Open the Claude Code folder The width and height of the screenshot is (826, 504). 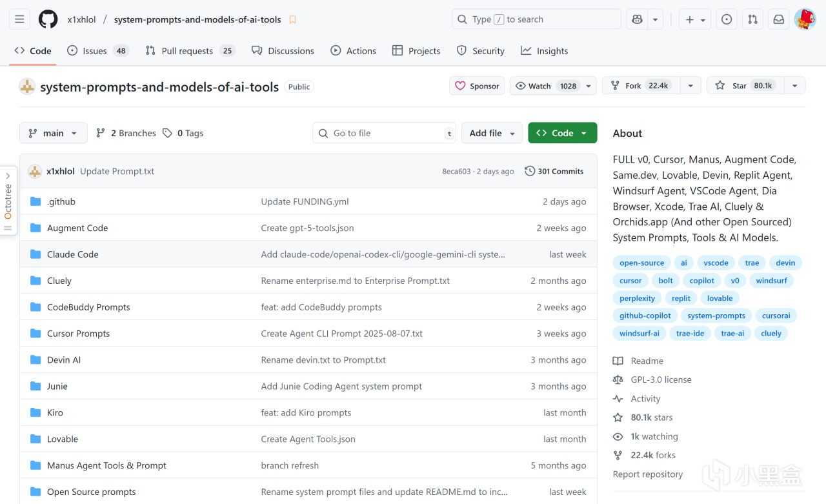(73, 254)
